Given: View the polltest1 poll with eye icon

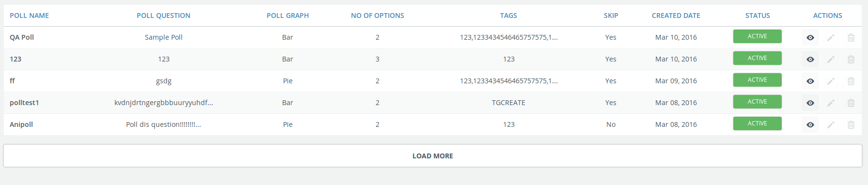Looking at the screenshot, I should (x=810, y=103).
